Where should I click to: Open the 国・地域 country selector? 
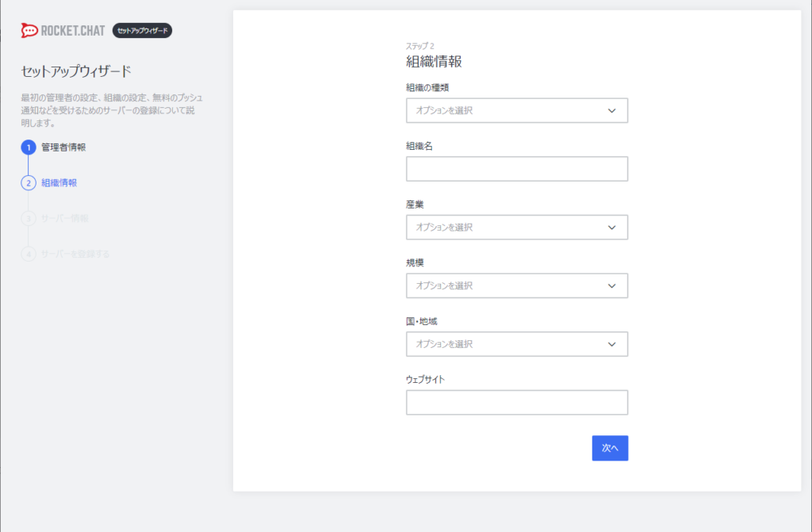pyautogui.click(x=517, y=344)
